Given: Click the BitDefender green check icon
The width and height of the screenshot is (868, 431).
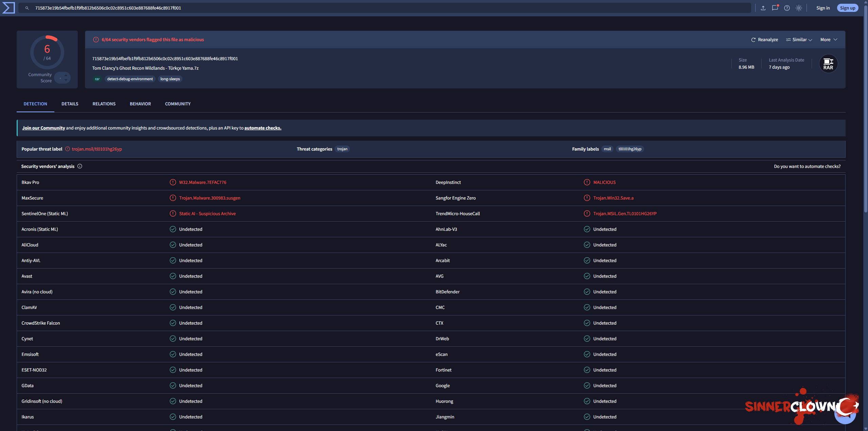Looking at the screenshot, I should [x=587, y=292].
